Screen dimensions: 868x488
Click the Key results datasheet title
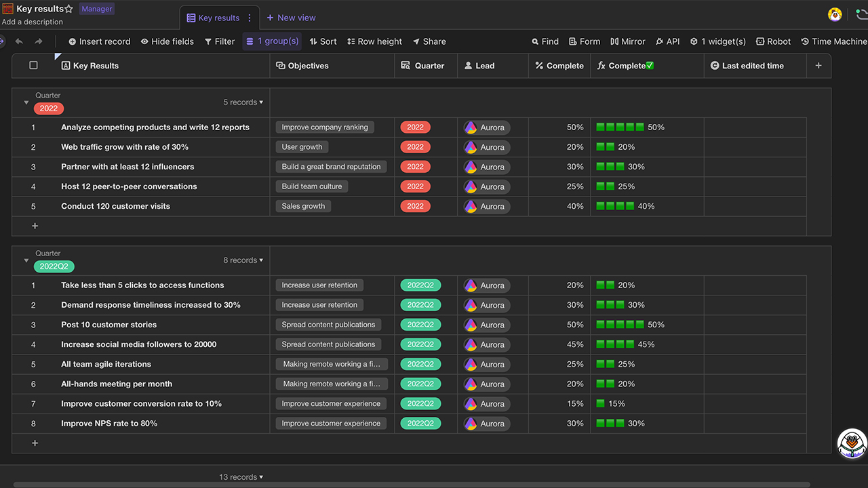coord(40,9)
